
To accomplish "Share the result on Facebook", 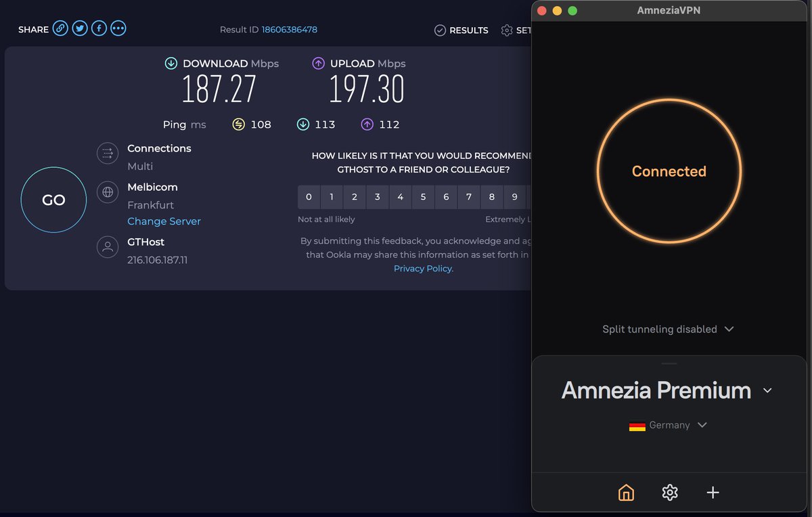I will 99,28.
